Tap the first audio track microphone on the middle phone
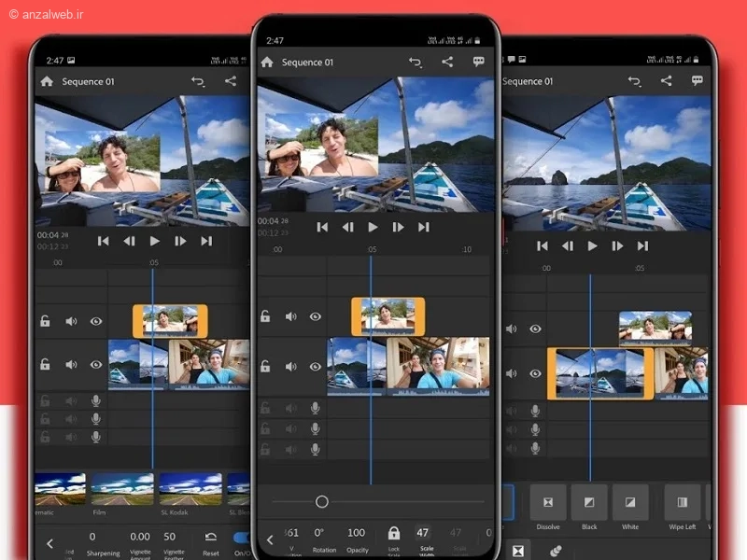The width and height of the screenshot is (747, 560). 315,408
